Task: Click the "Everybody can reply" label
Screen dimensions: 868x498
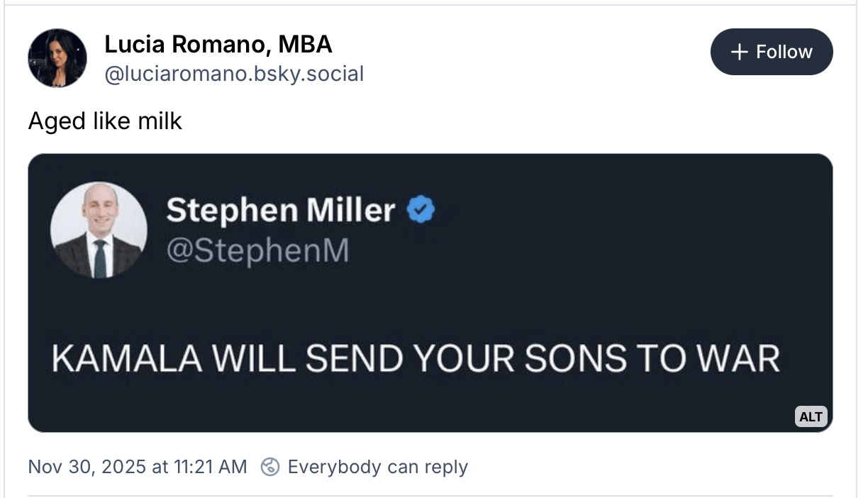Action: (x=377, y=467)
